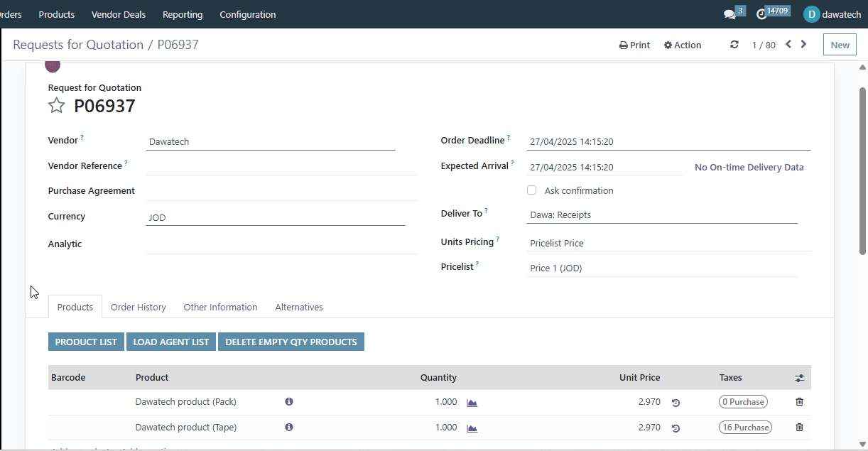Screen dimensions: 868x451
Task: Show info icon for Dawatech product (Pack)
Action: pos(289,401)
